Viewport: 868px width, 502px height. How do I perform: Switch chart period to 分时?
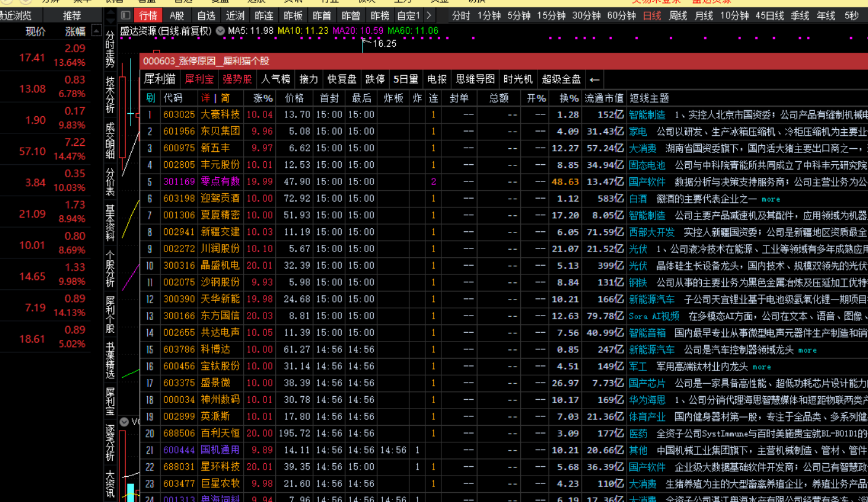coord(460,15)
